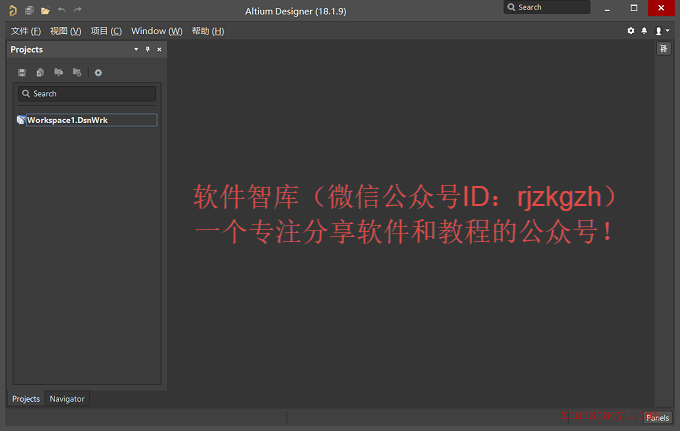Screen dimensions: 680x431
Task: Open notifications bell icon
Action: tap(644, 31)
